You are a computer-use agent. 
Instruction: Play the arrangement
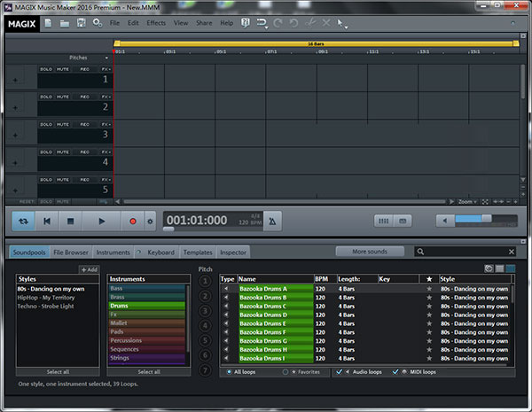[101, 222]
